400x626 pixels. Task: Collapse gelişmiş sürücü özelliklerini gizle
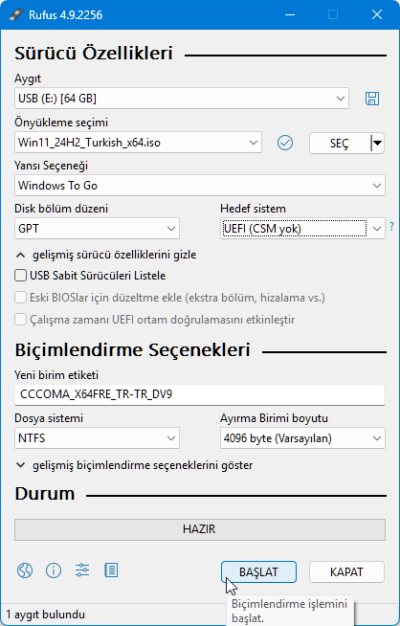pyautogui.click(x=106, y=255)
